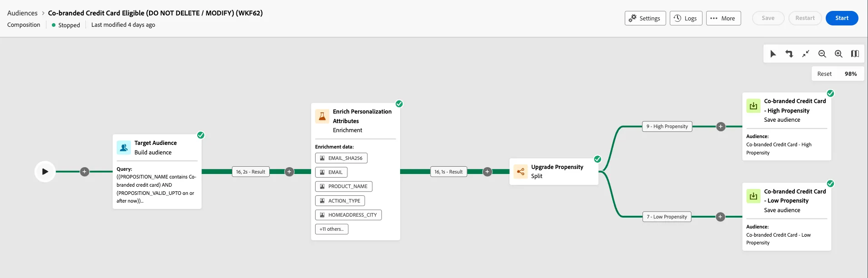868x278 pixels.
Task: Start the composition
Action: [842, 18]
